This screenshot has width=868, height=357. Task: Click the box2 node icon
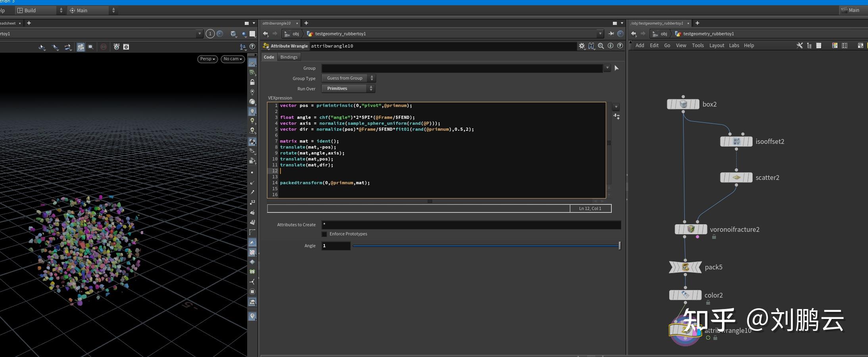(683, 104)
